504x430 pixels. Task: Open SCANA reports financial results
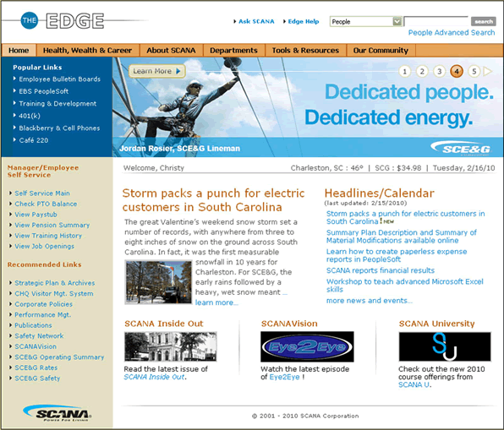(x=381, y=270)
